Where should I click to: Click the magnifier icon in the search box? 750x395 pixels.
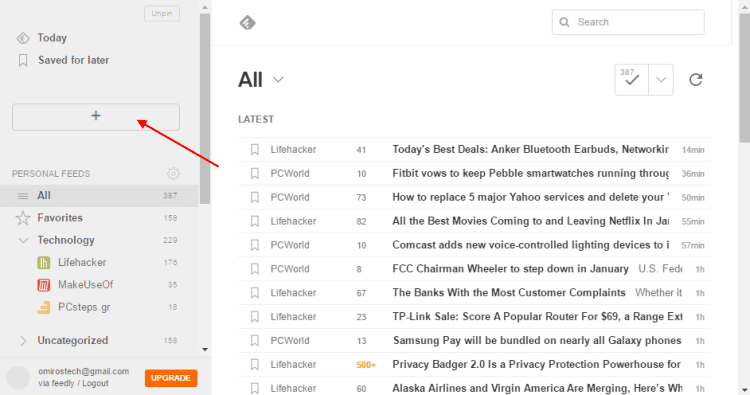[x=564, y=22]
